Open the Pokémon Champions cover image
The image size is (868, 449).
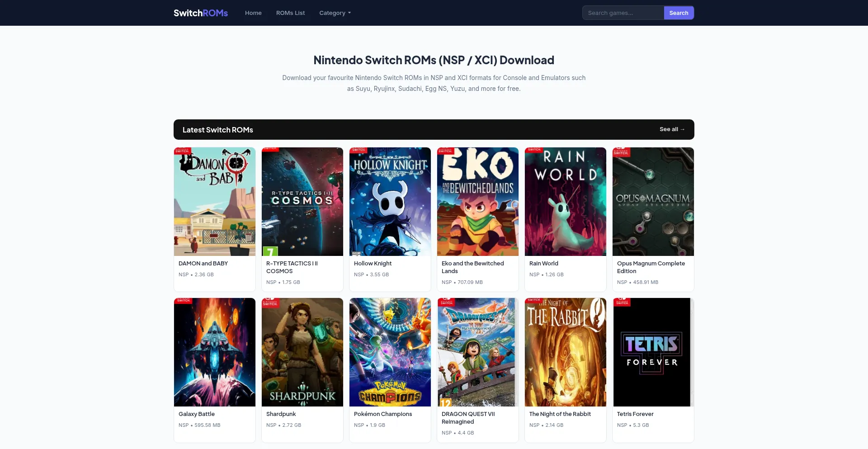[x=390, y=352]
